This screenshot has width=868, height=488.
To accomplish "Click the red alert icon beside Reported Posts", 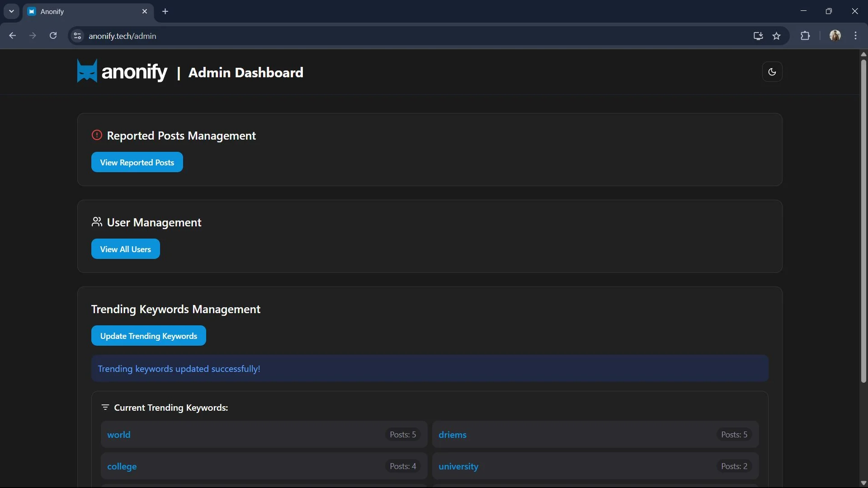I will click(x=97, y=135).
